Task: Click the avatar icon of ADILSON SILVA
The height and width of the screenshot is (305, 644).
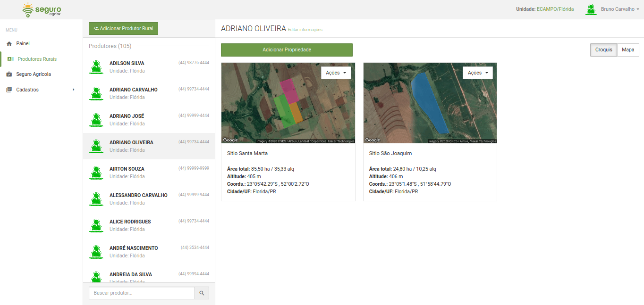Action: [x=96, y=67]
